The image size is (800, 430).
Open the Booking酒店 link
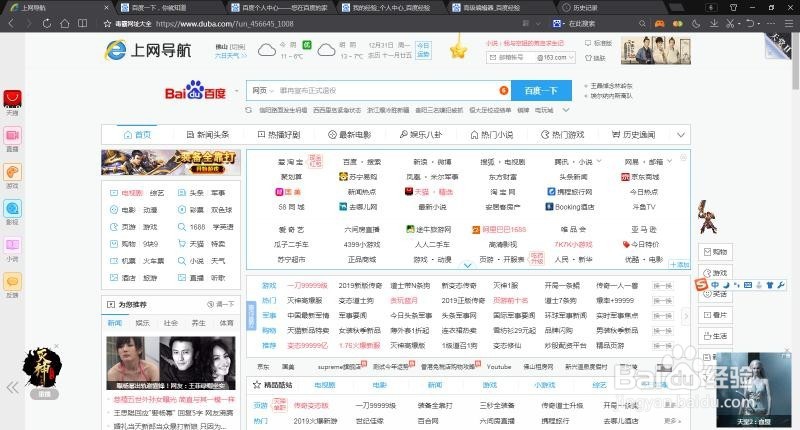[569, 207]
